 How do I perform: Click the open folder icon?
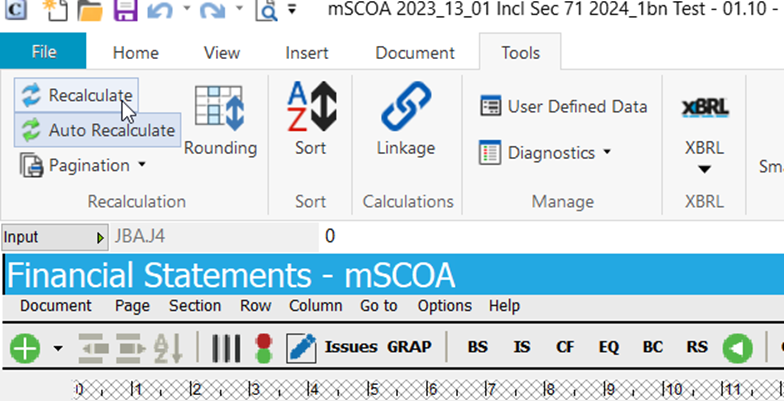(91, 11)
